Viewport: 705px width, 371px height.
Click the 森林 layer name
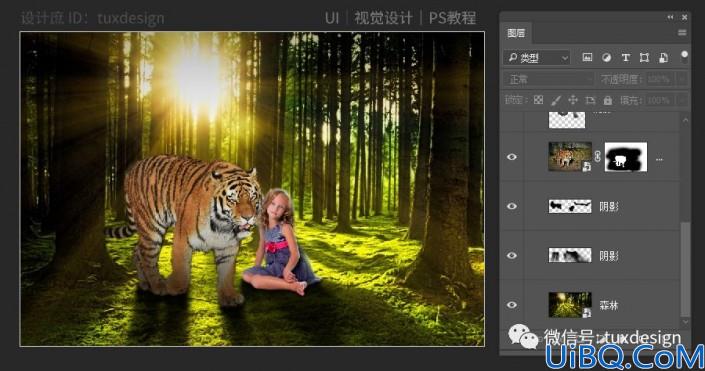[609, 305]
